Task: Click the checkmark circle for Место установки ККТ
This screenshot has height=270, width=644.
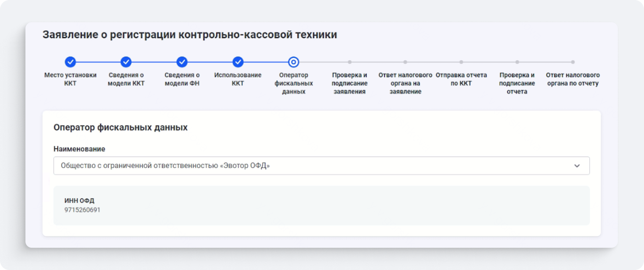Action: [x=70, y=62]
